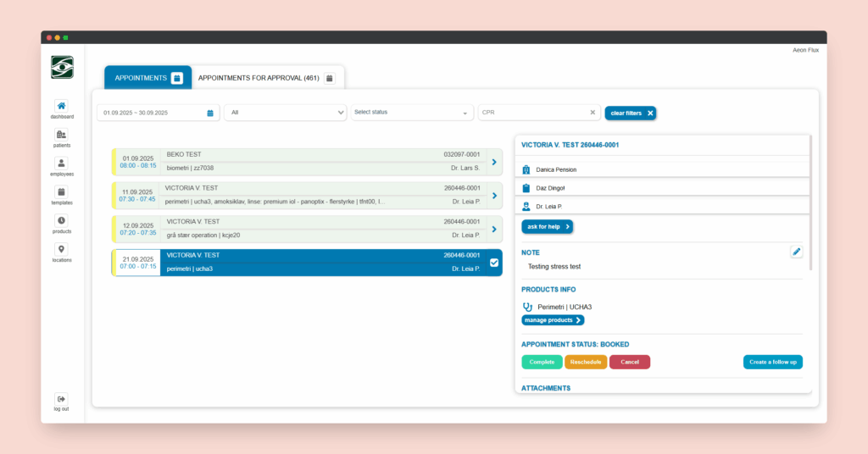Viewport: 868px width, 454px height.
Task: Click the details panel vertical scrollbar
Action: tap(810, 203)
